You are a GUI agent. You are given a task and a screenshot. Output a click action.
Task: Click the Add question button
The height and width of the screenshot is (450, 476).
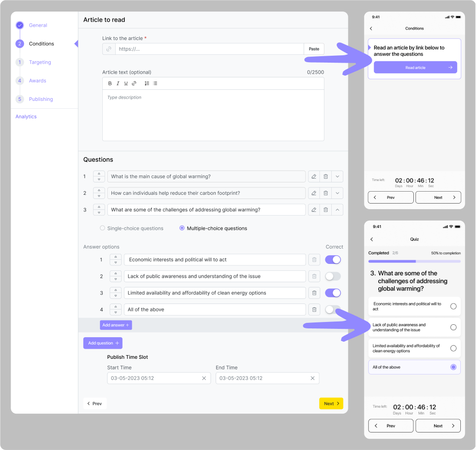(103, 343)
